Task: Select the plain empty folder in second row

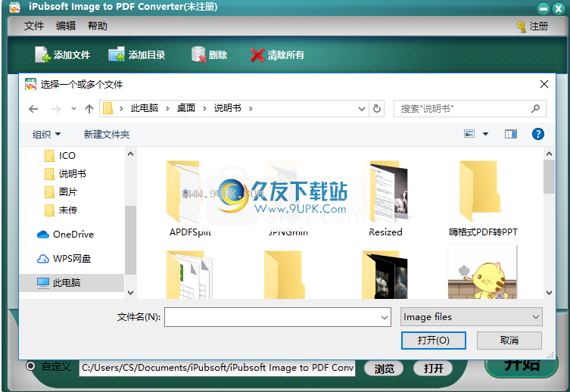Action: click(x=285, y=275)
